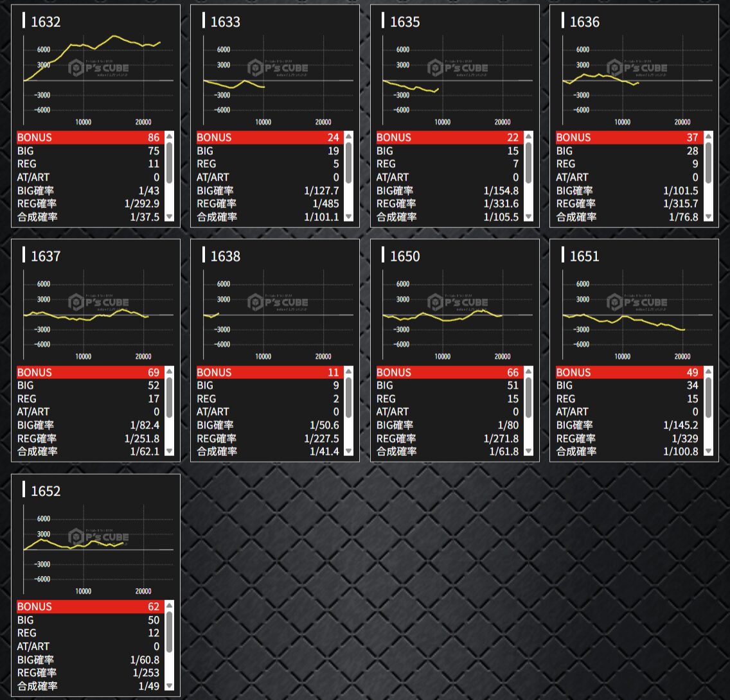Image resolution: width=730 pixels, height=700 pixels.
Task: Click scroll-up arrow in machine 1650 stats
Action: point(528,371)
